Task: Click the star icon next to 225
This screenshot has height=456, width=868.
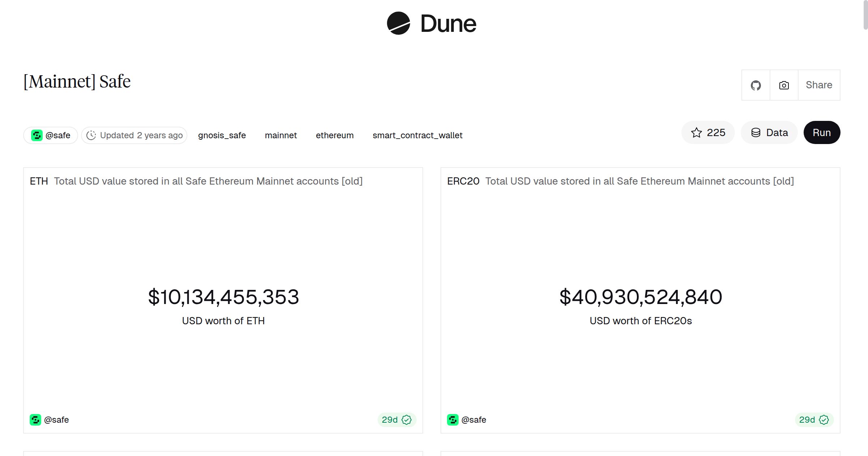Action: pyautogui.click(x=697, y=132)
